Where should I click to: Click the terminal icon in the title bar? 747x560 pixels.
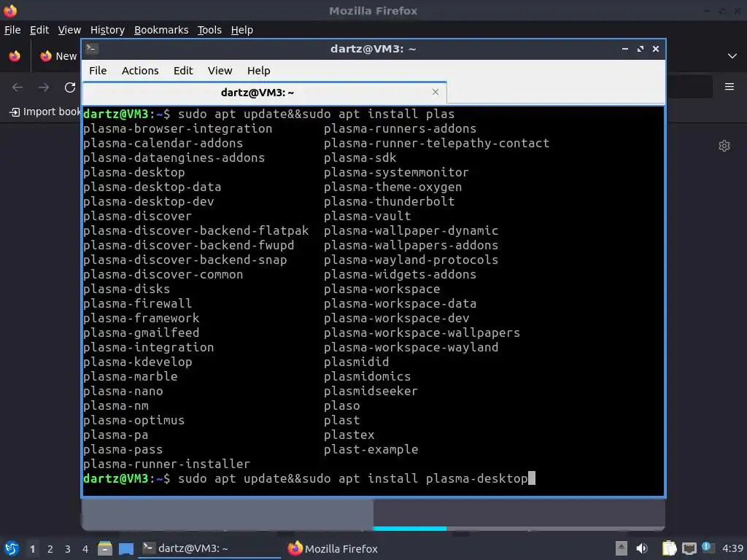point(92,49)
